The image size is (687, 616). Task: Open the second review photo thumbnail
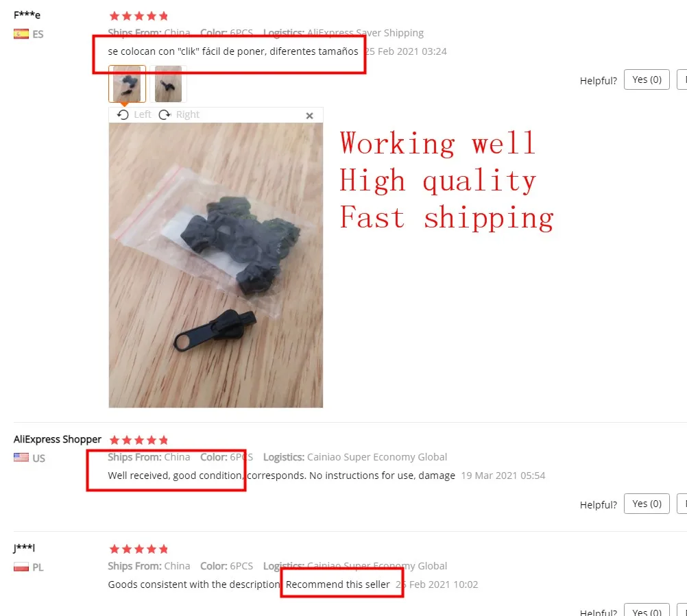pos(168,84)
